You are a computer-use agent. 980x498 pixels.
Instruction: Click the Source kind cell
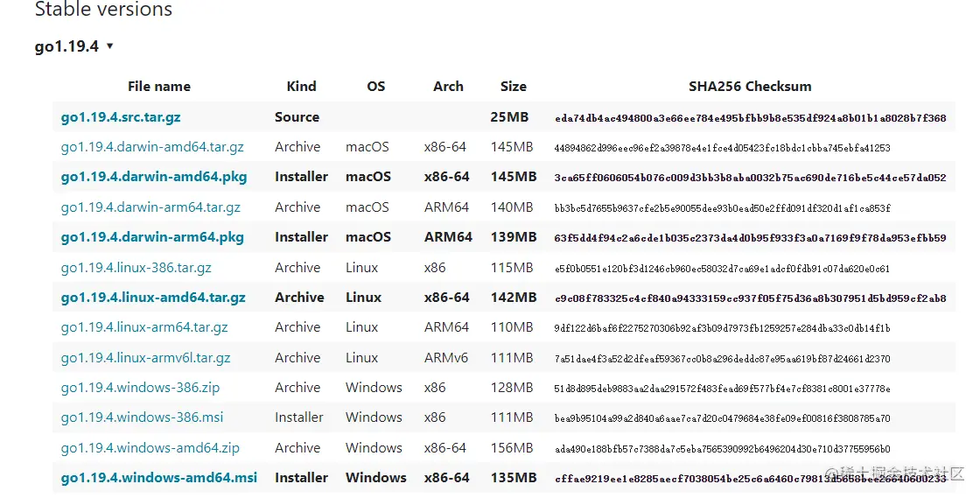pos(297,117)
